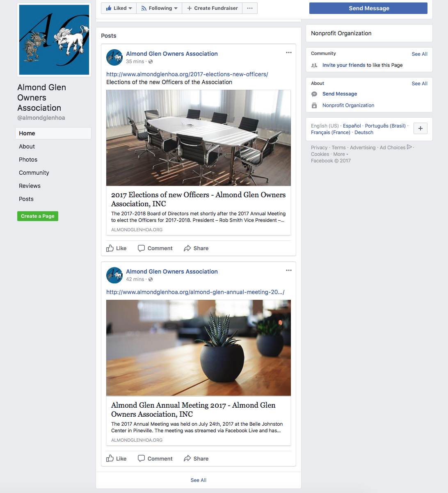Viewport: 448px width, 493px height.
Task: Click the Almond Glen page profile picture
Action: click(x=54, y=40)
